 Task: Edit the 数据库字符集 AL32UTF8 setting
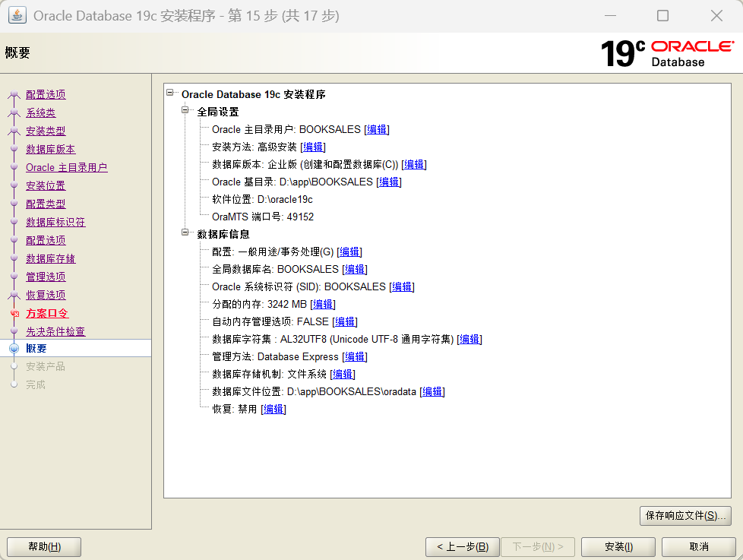coord(469,339)
